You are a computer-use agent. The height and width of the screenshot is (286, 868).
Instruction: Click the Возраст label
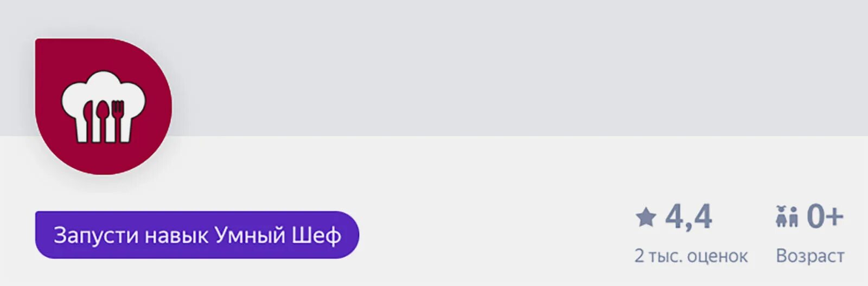point(810,256)
